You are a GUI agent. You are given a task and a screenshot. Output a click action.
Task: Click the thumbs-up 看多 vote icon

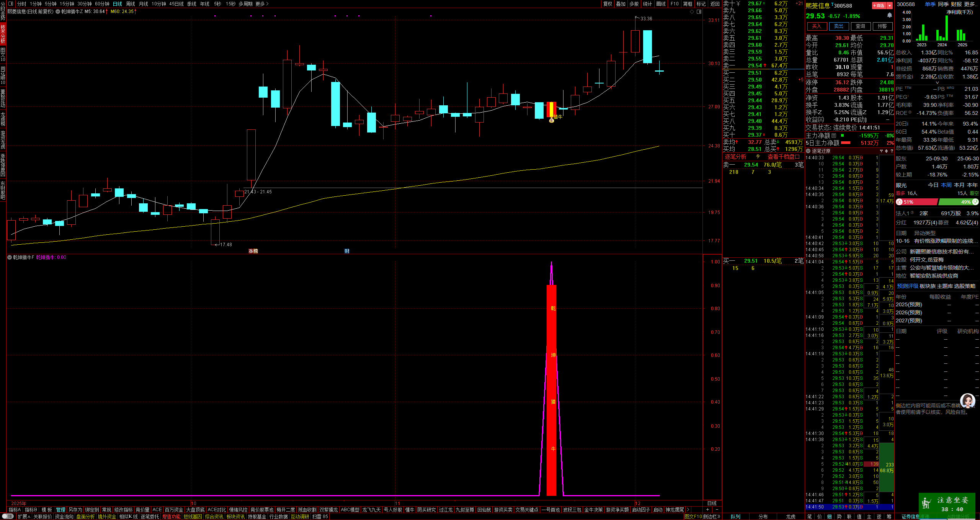click(x=900, y=202)
